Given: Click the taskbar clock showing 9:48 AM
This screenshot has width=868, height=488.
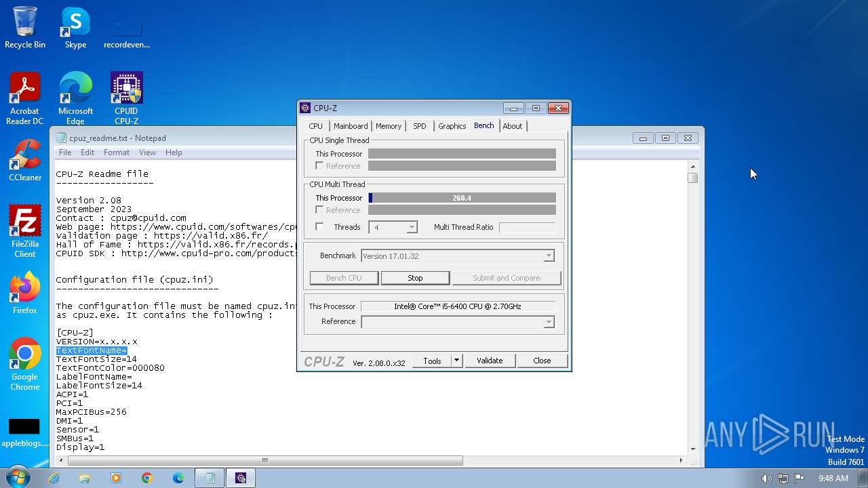Looking at the screenshot, I should tap(833, 479).
